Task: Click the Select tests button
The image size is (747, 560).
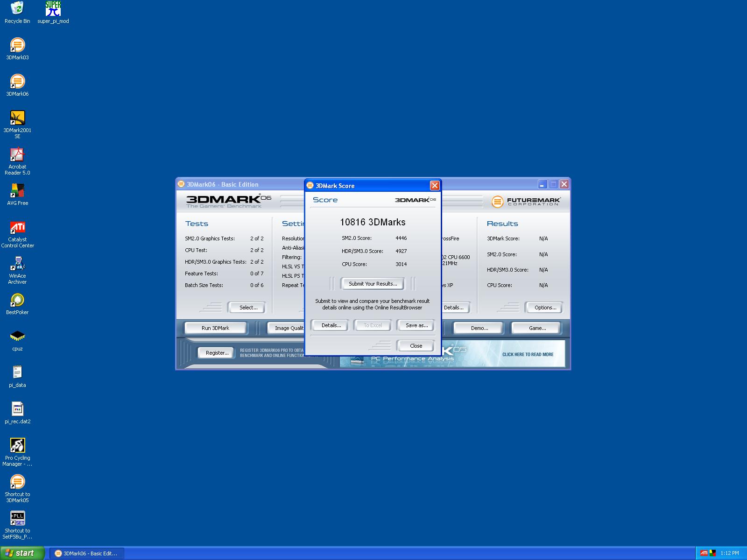Action: coord(248,308)
